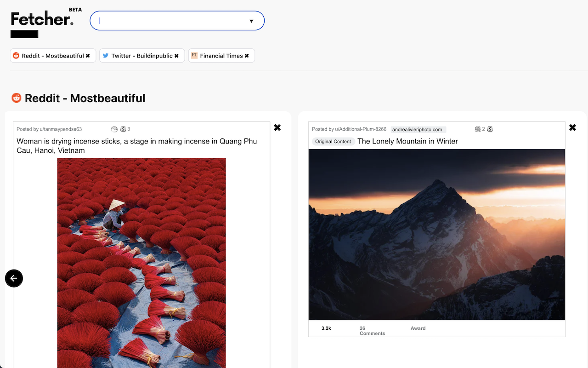Go back with the left arrow button
This screenshot has height=368, width=588.
pos(14,278)
